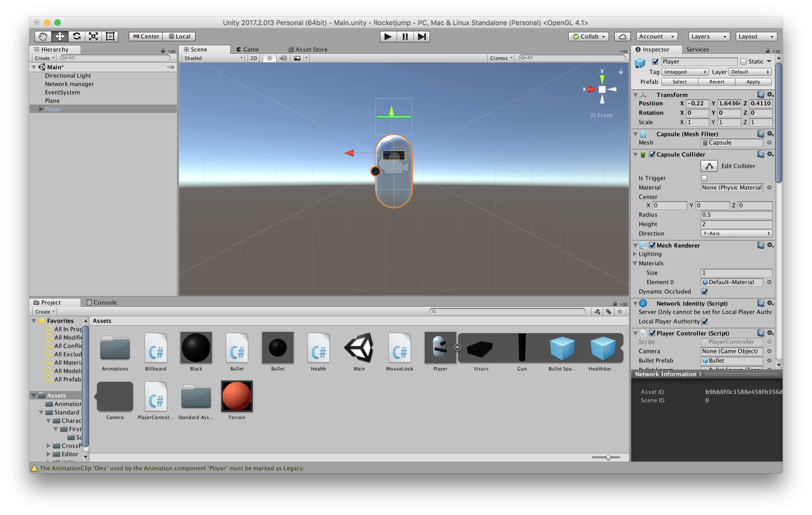812x515 pixels.
Task: Select the Rotate tool in toolbar
Action: pos(76,36)
